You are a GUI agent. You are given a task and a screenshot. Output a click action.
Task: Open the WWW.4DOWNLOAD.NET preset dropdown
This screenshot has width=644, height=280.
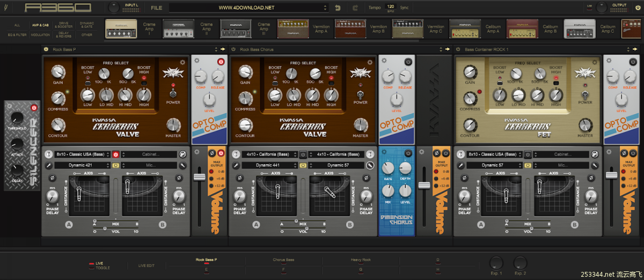(248, 8)
